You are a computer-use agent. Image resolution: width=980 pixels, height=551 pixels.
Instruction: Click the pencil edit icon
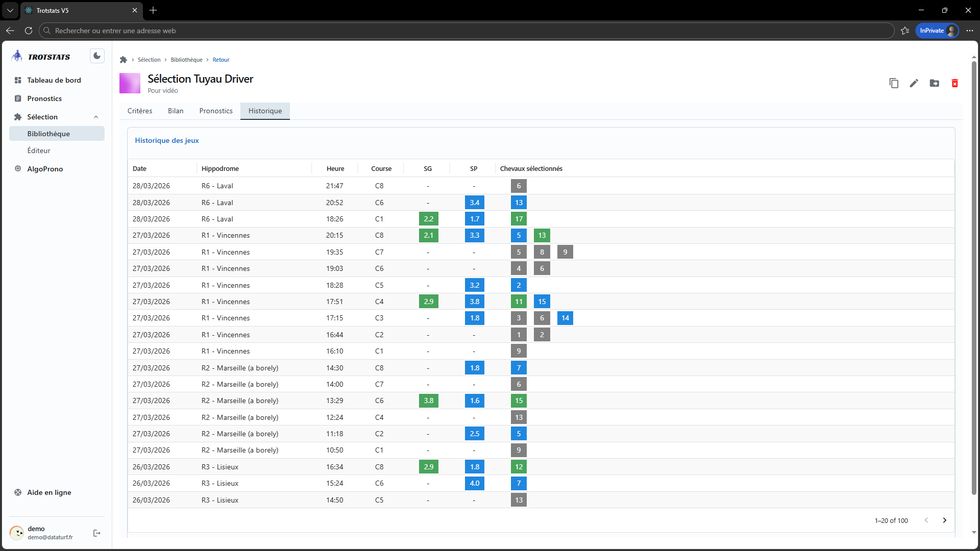(914, 83)
